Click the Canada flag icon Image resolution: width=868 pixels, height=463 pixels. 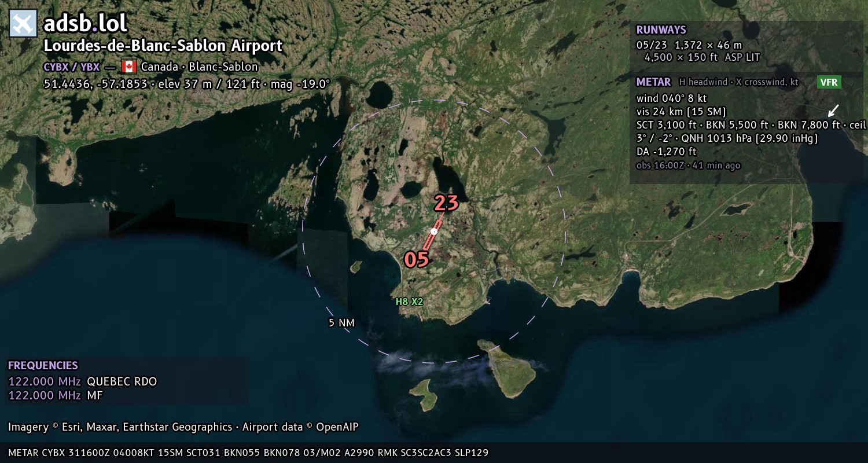(x=128, y=67)
